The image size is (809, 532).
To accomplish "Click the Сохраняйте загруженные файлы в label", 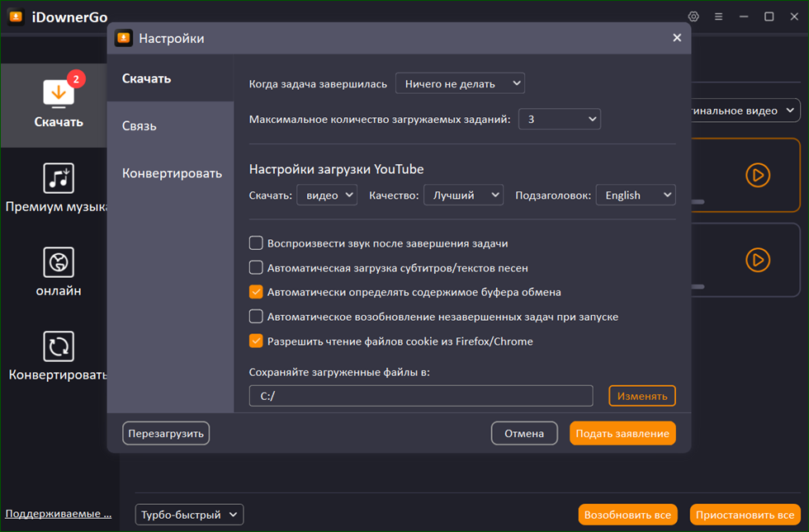I will [339, 372].
